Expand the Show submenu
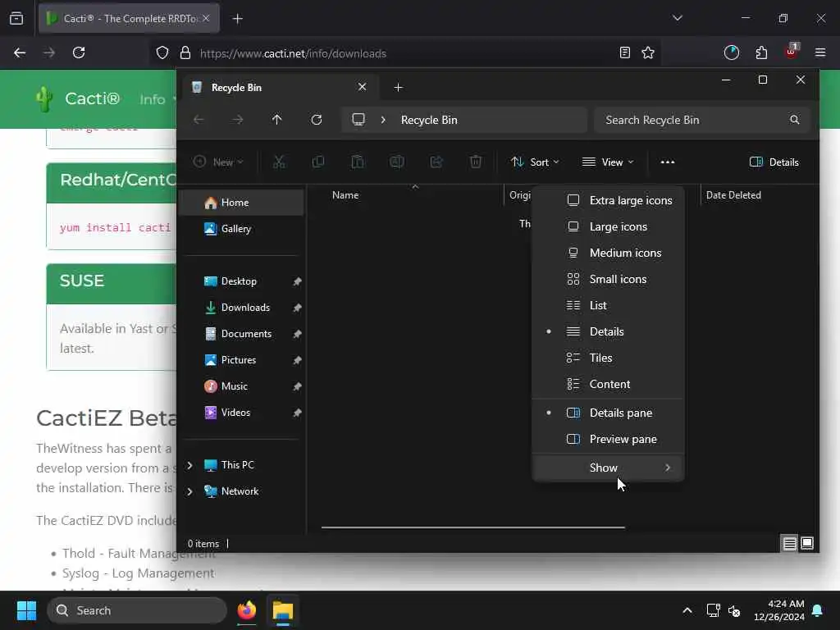Image resolution: width=840 pixels, height=630 pixels. point(608,468)
